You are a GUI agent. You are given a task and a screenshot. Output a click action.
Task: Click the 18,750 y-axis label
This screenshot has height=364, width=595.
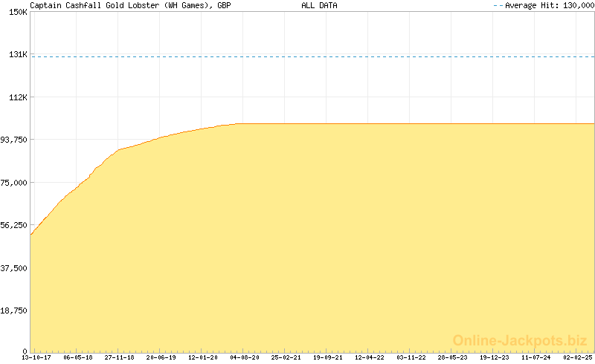tap(14, 311)
